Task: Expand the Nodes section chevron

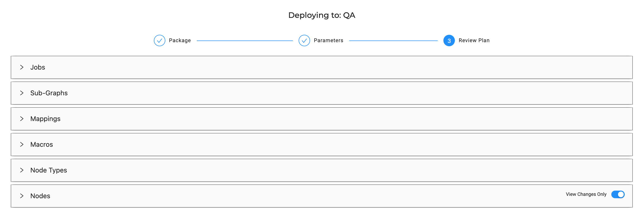Action: [22, 196]
